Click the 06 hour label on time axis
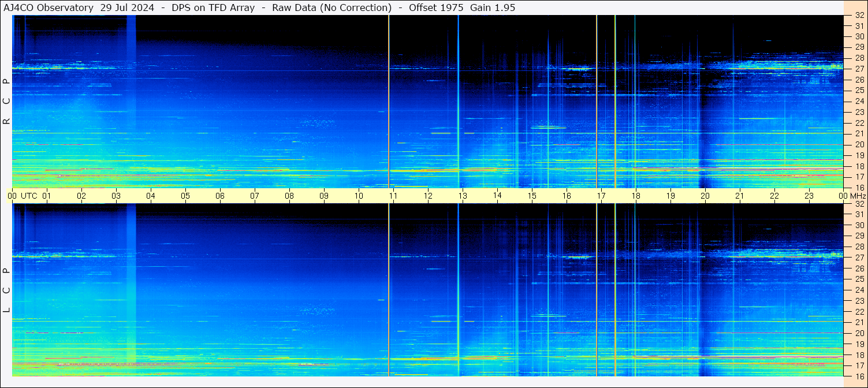The width and height of the screenshot is (868, 388). (220, 196)
